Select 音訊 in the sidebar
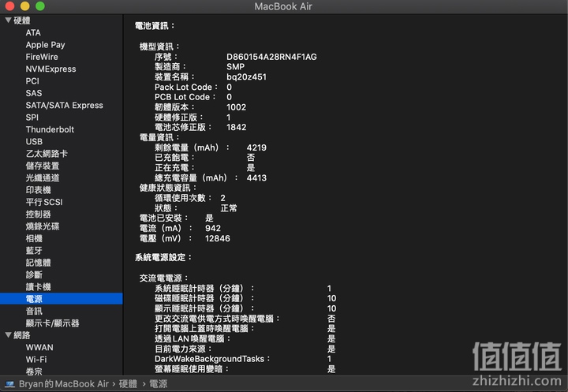 click(x=34, y=312)
